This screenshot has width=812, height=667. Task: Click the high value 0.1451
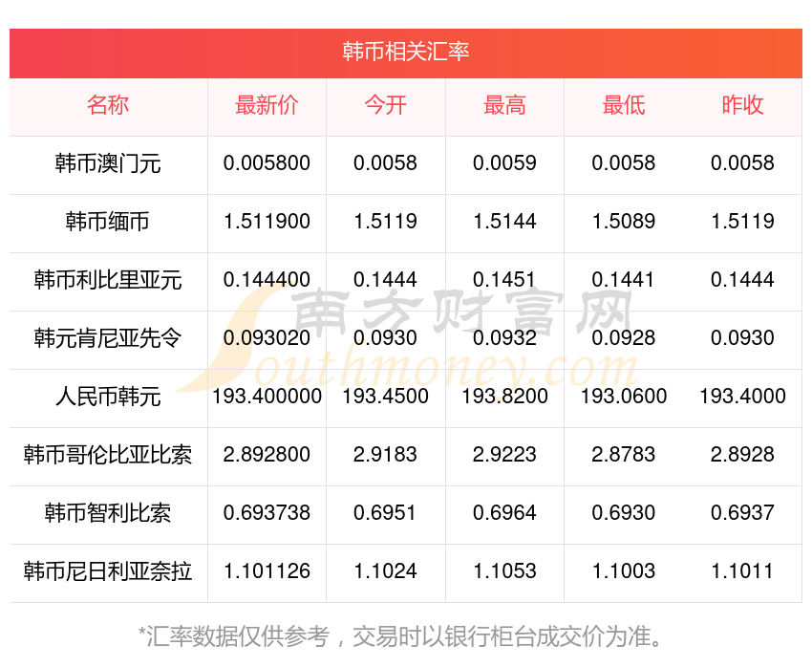pyautogui.click(x=504, y=280)
